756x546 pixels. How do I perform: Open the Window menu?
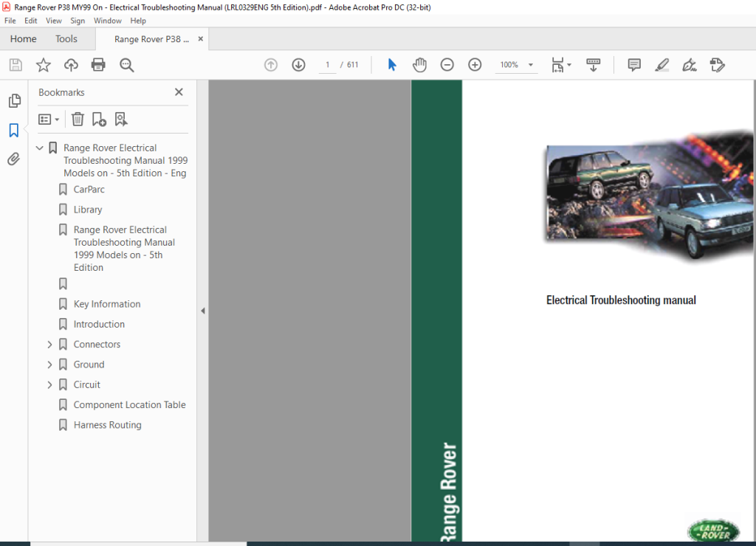coord(108,21)
